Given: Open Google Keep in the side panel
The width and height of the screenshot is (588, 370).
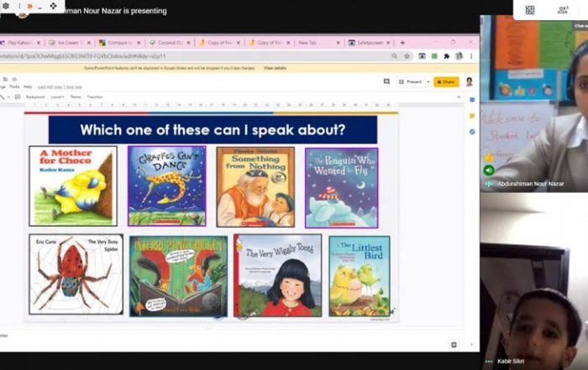Looking at the screenshot, I should tap(472, 116).
